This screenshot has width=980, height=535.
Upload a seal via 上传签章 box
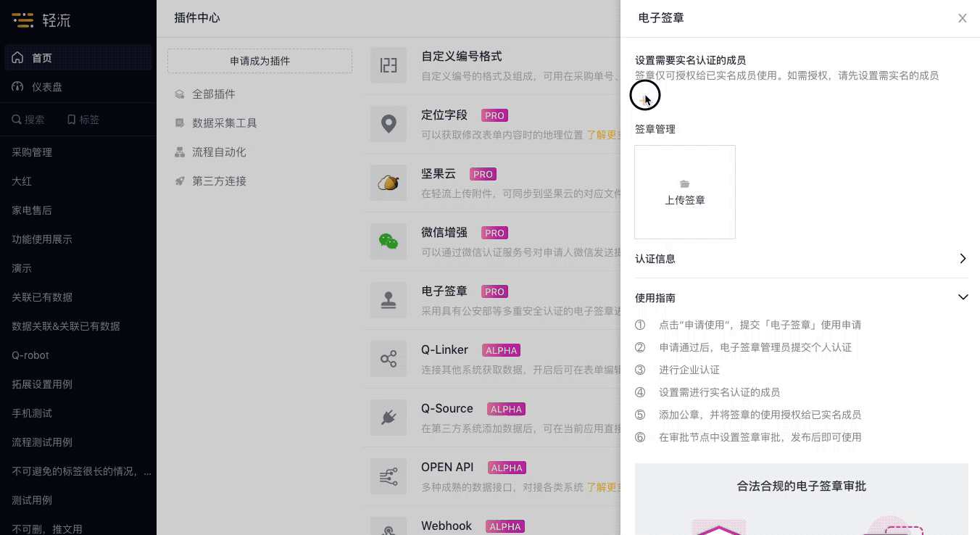pyautogui.click(x=685, y=192)
